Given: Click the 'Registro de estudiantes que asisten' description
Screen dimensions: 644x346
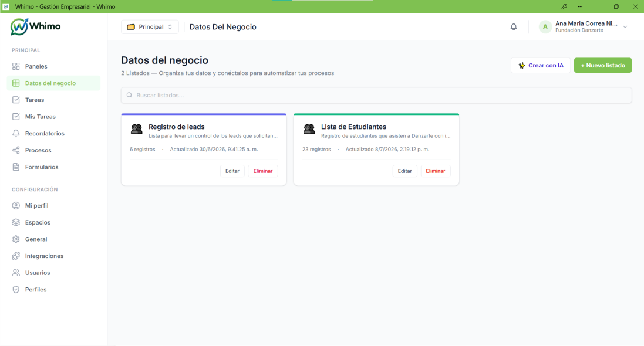Looking at the screenshot, I should 386,136.
